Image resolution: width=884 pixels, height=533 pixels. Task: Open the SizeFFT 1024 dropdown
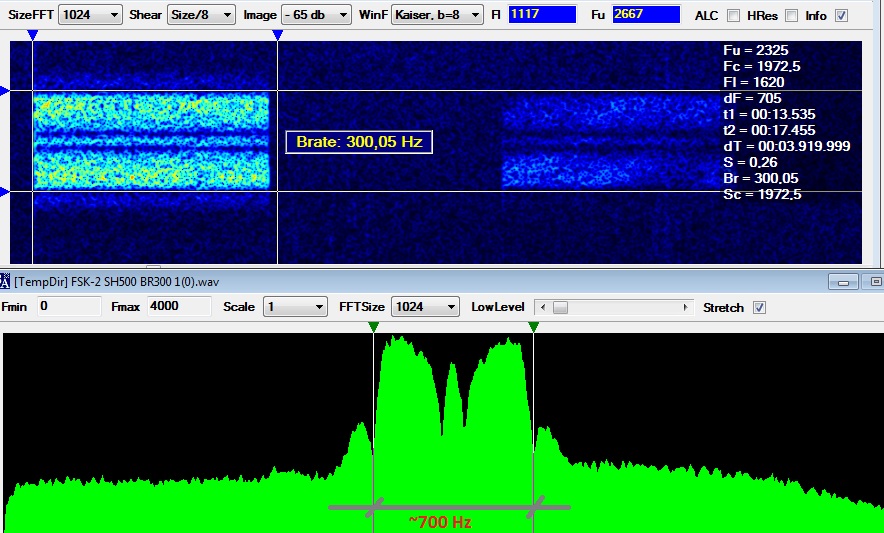tap(90, 15)
